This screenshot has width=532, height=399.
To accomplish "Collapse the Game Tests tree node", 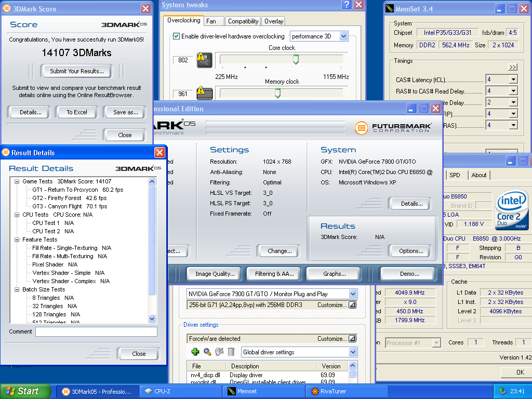I will (17, 181).
